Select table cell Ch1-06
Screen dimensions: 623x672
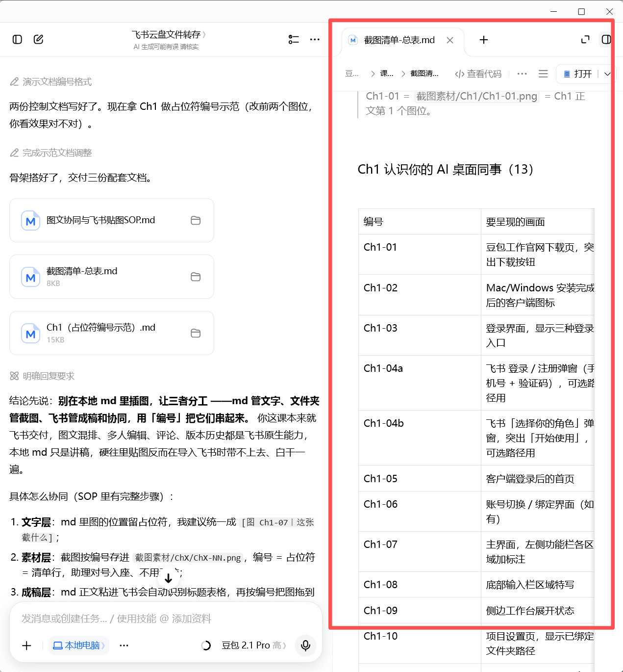tap(420, 511)
